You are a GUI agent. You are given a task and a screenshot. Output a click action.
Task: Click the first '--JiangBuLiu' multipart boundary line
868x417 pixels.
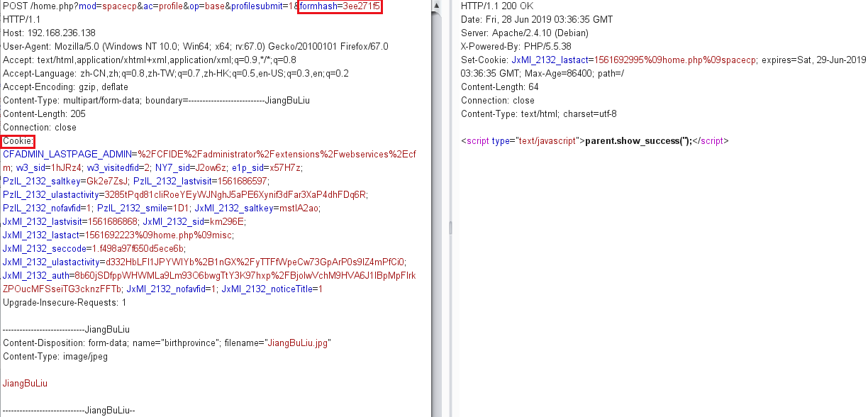click(67, 329)
